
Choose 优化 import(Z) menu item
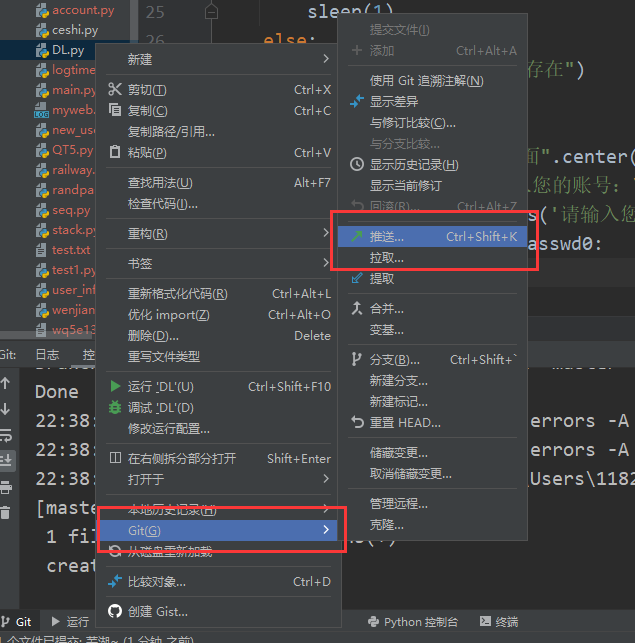pos(218,315)
